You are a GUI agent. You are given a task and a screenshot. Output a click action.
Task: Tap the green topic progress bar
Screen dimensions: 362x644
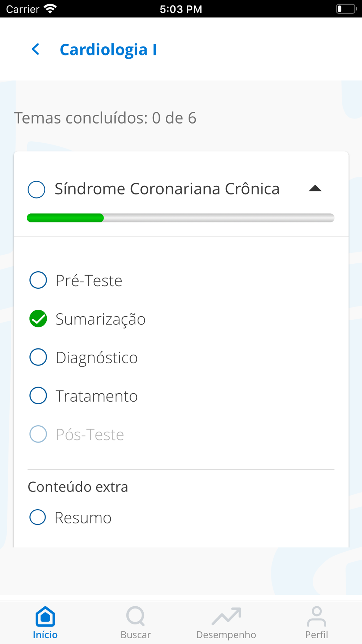pyautogui.click(x=66, y=218)
